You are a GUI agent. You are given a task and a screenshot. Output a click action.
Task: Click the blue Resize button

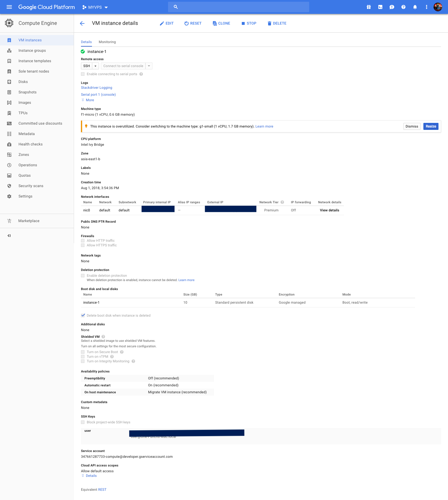pyautogui.click(x=431, y=126)
